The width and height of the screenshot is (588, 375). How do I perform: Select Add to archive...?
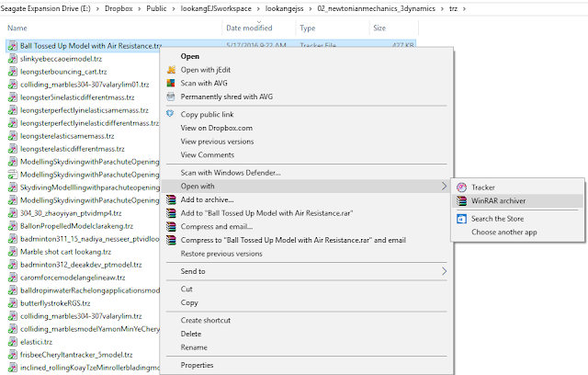point(207,199)
